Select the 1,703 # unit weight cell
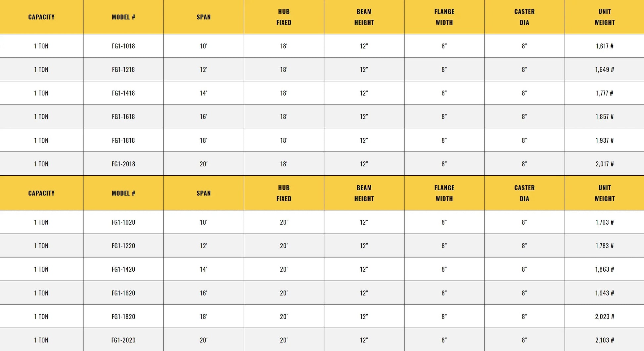The height and width of the screenshot is (351, 644). [604, 222]
